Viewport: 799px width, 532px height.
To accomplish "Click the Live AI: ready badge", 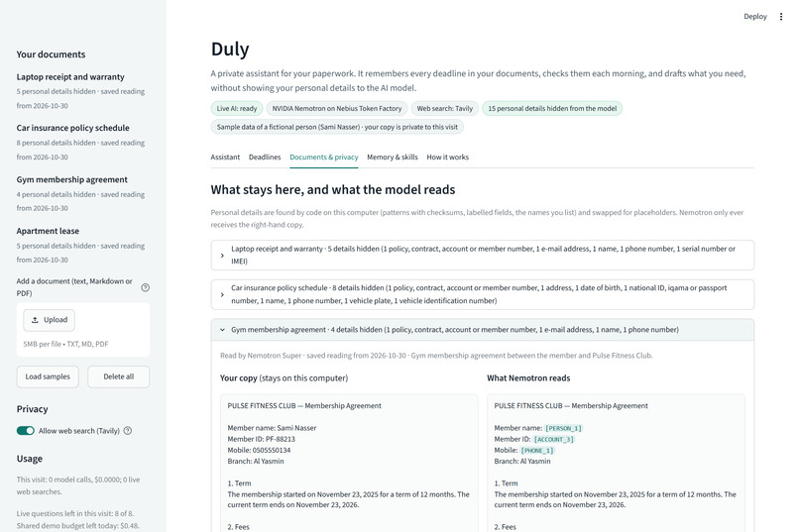I will (237, 108).
